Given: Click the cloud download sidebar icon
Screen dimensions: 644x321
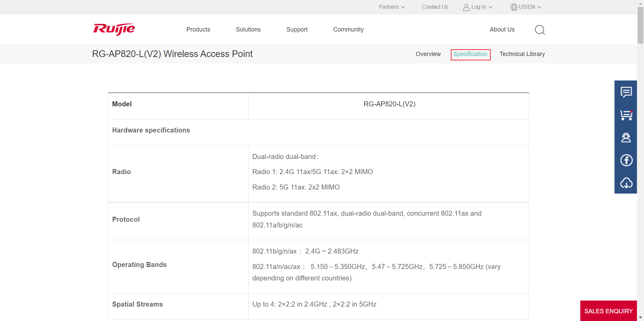Looking at the screenshot, I should pyautogui.click(x=626, y=183).
